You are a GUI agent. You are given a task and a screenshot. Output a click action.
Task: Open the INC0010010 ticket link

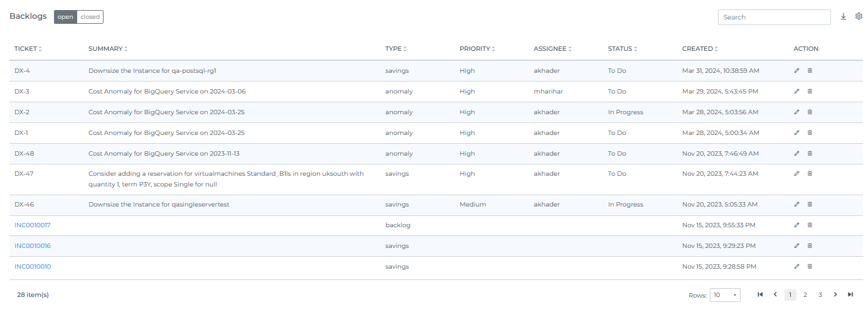pos(33,267)
